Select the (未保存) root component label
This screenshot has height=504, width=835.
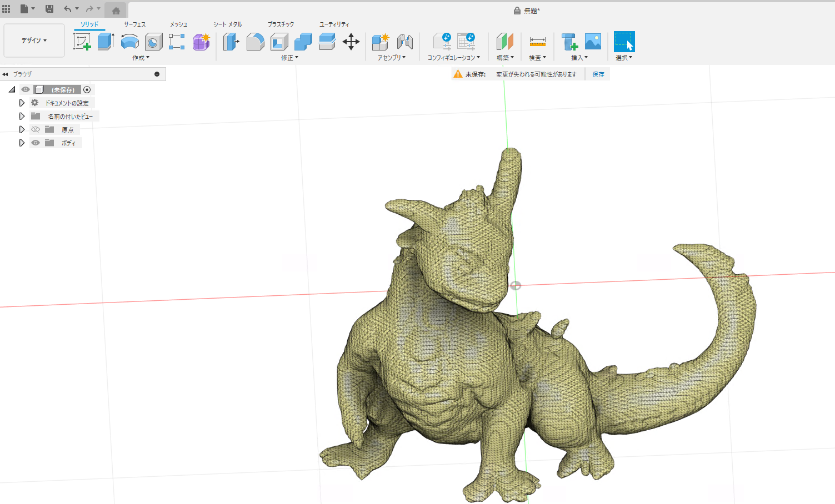click(x=63, y=89)
